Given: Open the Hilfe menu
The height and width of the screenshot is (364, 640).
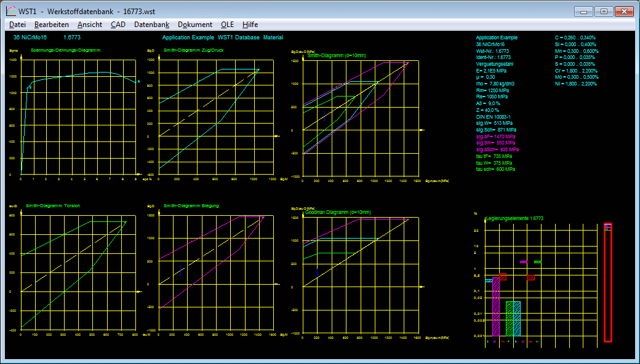Looking at the screenshot, I should pyautogui.click(x=250, y=25).
